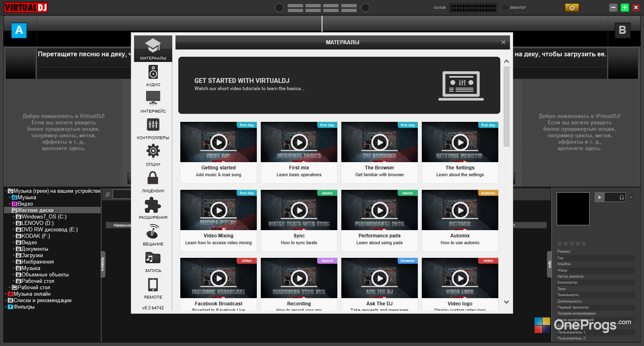Open the Ask The DJ tutorial thumbnail

380,278
